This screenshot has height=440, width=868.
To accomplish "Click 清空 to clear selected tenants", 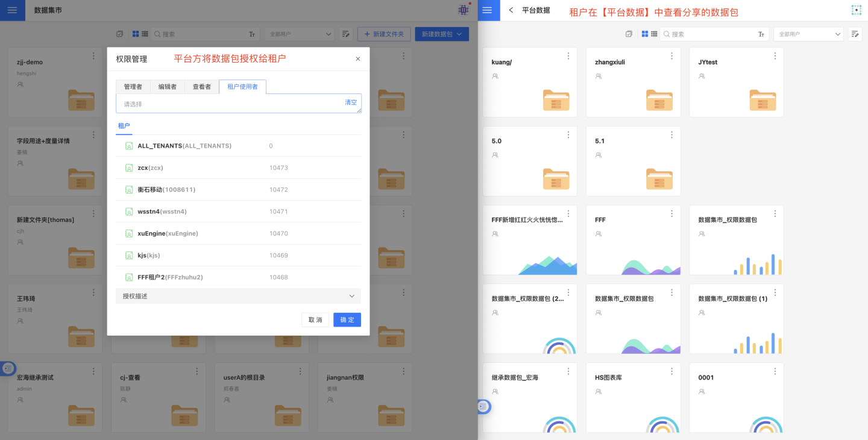I will (x=351, y=102).
